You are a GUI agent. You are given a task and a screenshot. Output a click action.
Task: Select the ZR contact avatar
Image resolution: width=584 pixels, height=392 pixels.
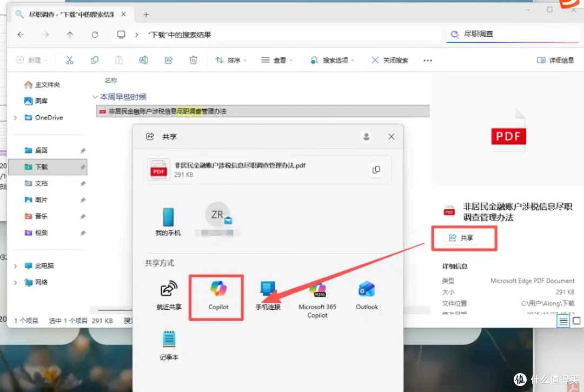pos(217,215)
